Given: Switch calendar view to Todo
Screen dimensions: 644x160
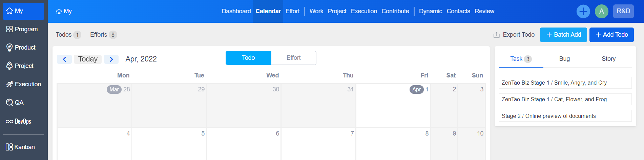Looking at the screenshot, I should pos(248,58).
